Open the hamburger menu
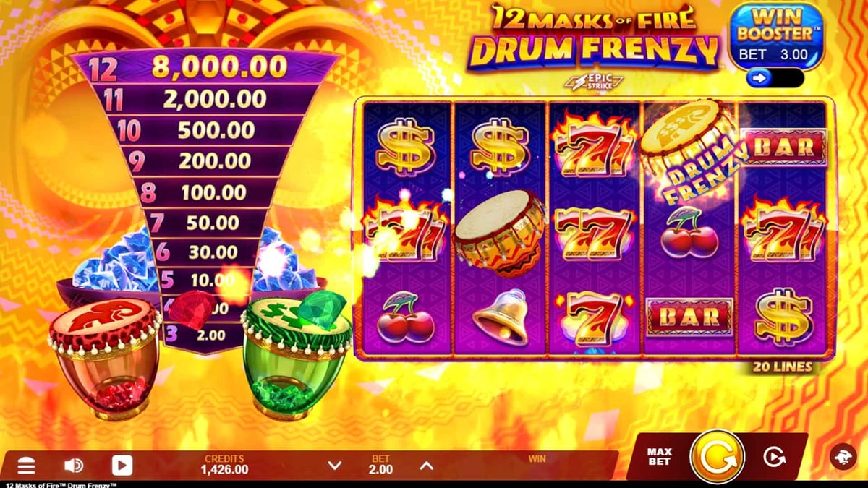 [26, 466]
